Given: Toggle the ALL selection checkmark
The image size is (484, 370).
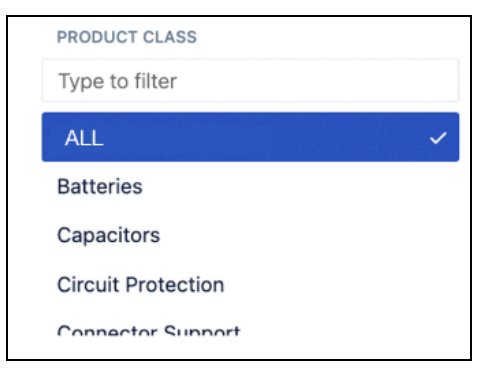Looking at the screenshot, I should 438,138.
